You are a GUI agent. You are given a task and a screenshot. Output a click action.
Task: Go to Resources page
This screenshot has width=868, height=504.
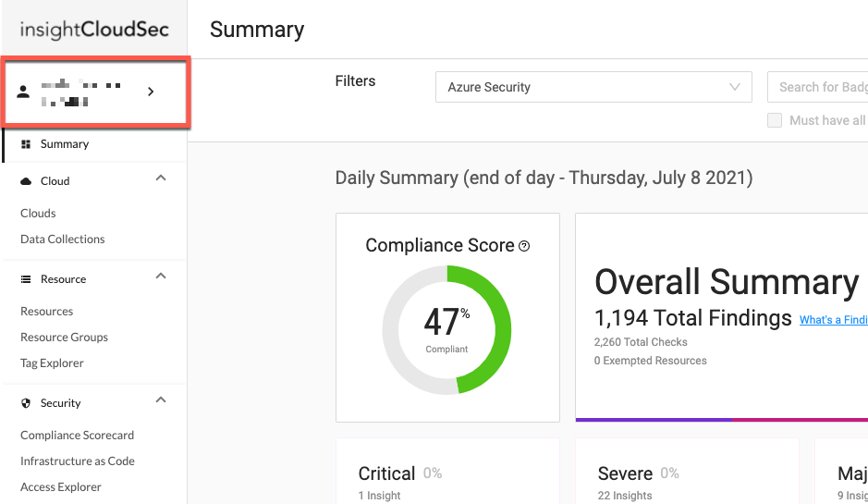(46, 312)
